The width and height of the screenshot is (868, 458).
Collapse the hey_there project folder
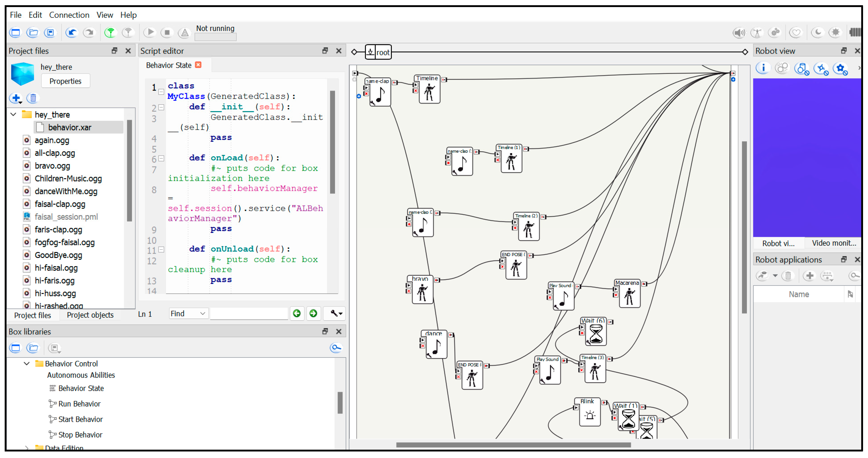coord(14,114)
